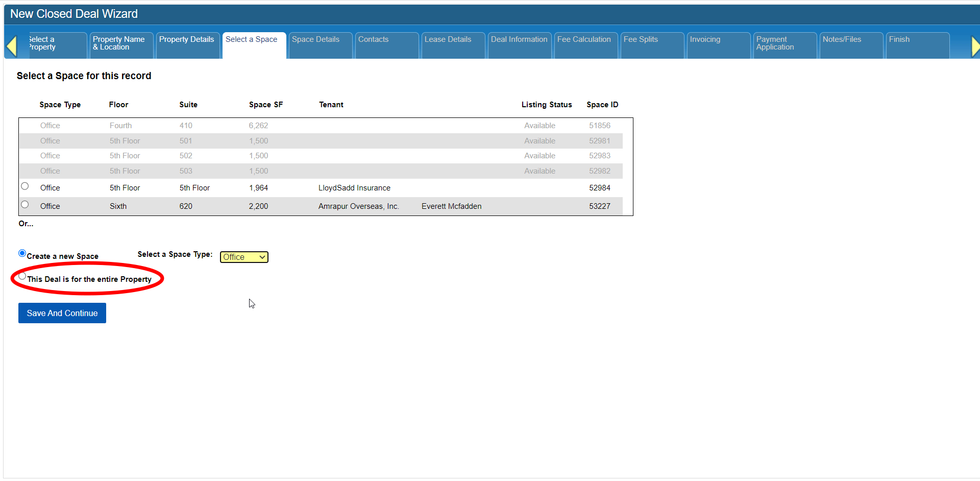
Task: Open the Select a Space Type dropdown
Action: pyautogui.click(x=244, y=257)
